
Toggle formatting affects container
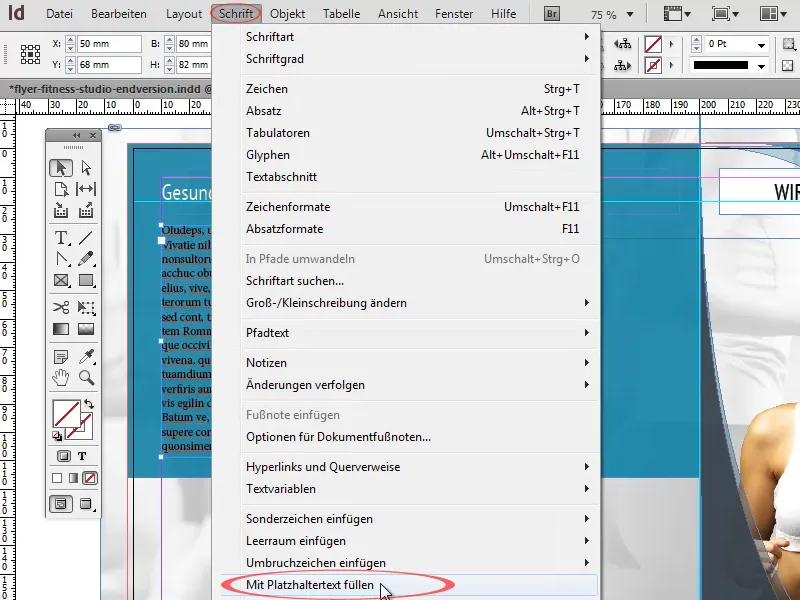click(x=64, y=456)
